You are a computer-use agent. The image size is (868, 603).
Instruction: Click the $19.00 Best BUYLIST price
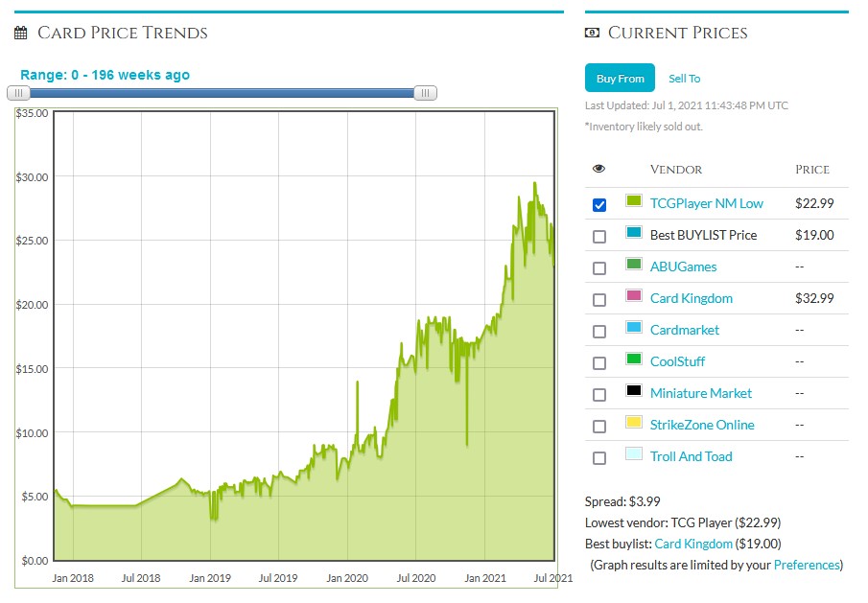click(x=814, y=235)
